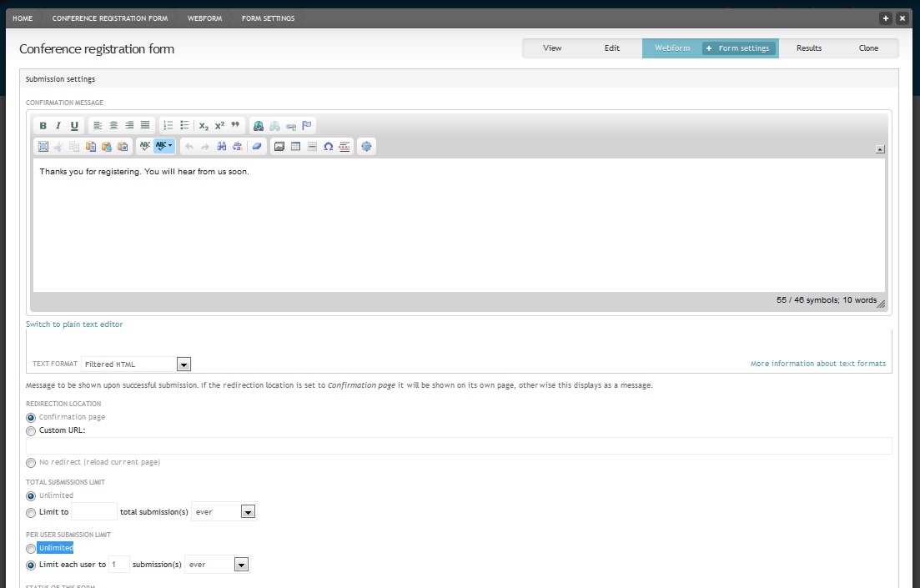Insert an anchor with flag icon
This screenshot has width=920, height=588.
tap(306, 126)
